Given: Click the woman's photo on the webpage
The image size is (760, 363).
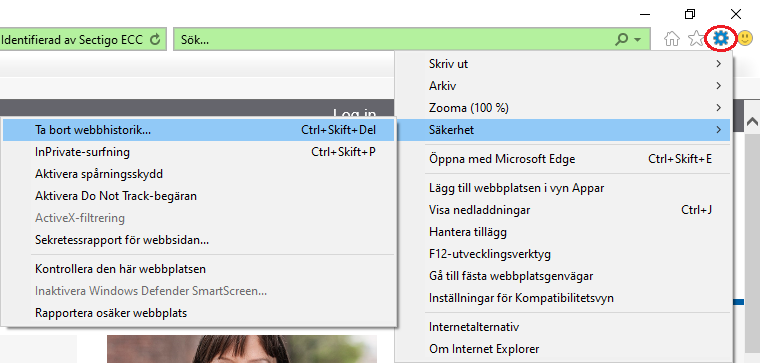Looking at the screenshot, I should pyautogui.click(x=242, y=348).
